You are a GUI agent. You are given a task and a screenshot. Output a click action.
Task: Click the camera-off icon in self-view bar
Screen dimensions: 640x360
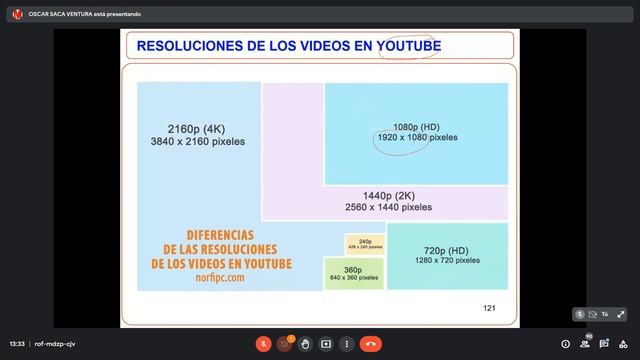[593, 314]
